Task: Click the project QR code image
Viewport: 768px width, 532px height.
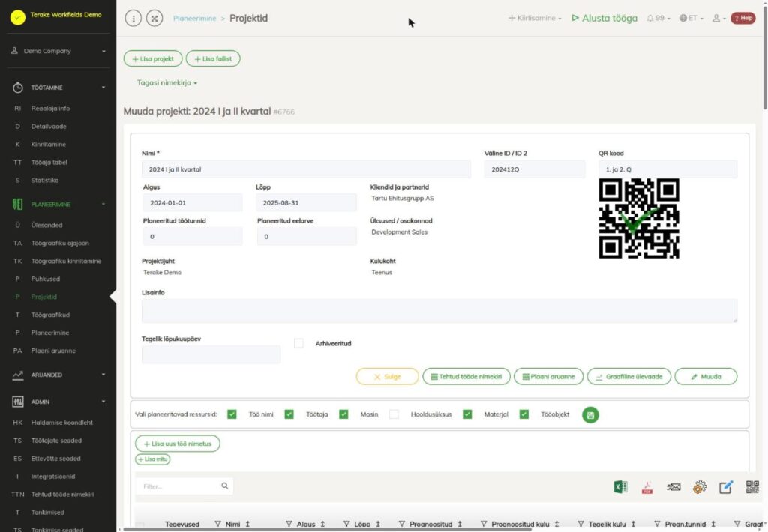Action: pos(639,218)
